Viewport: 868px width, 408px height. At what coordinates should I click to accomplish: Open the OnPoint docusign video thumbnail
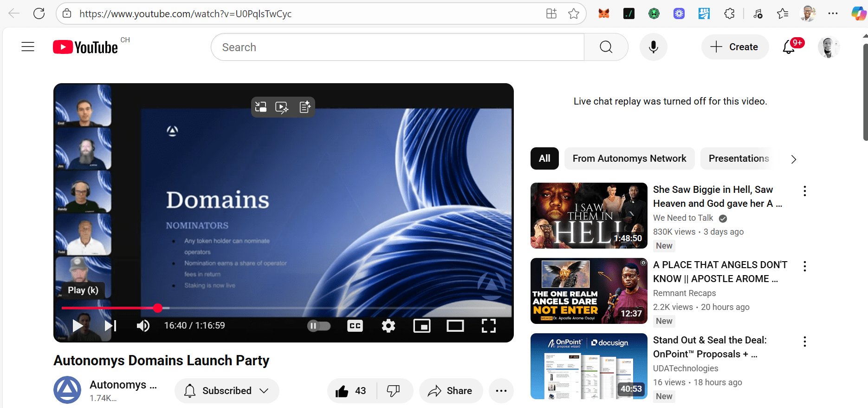[589, 366]
